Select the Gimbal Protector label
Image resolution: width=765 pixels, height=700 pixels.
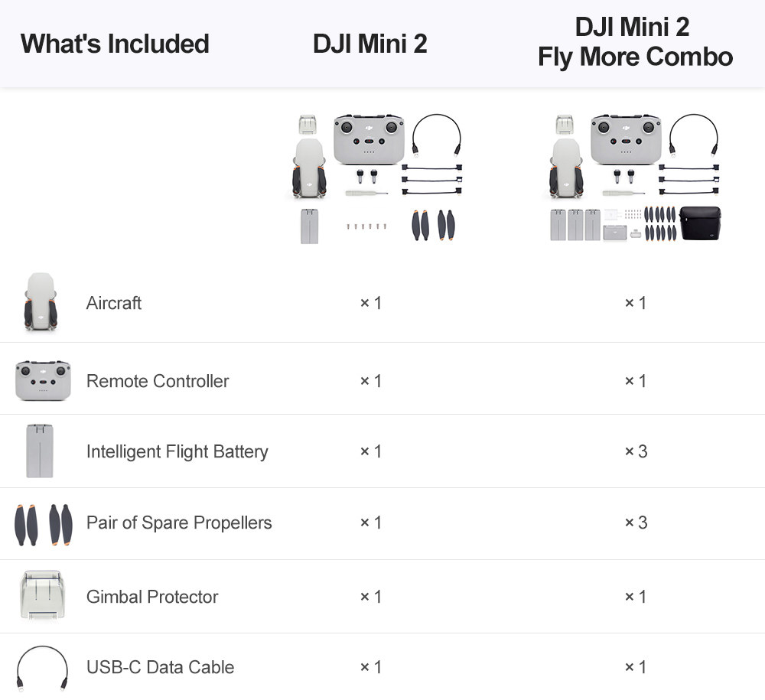click(x=152, y=597)
